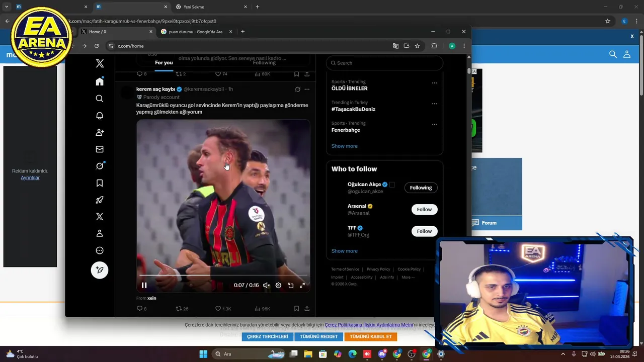Open Follow/Connect people icon in sidebar
Viewport: 644px width, 362px height.
[x=100, y=132]
